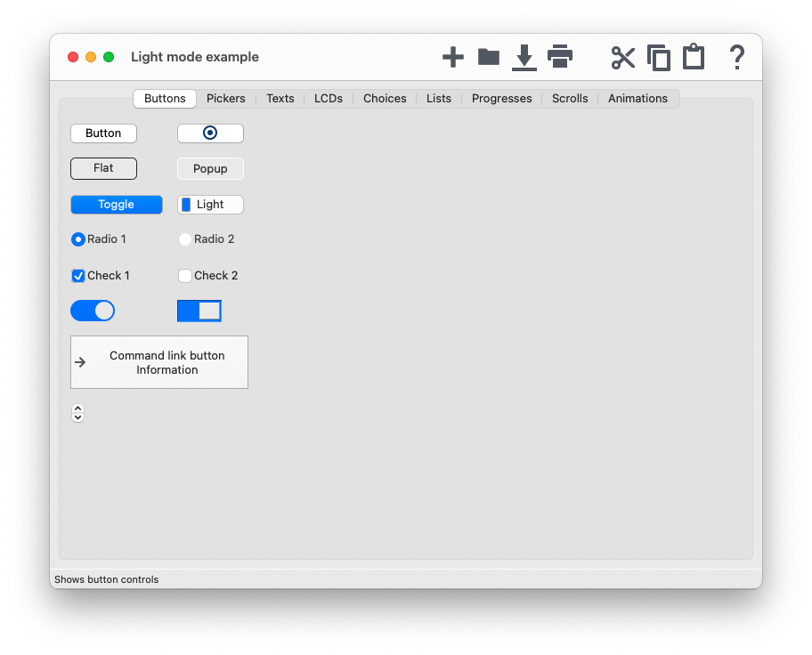Click the copy icon in the toolbar
The image size is (812, 655).
click(659, 58)
